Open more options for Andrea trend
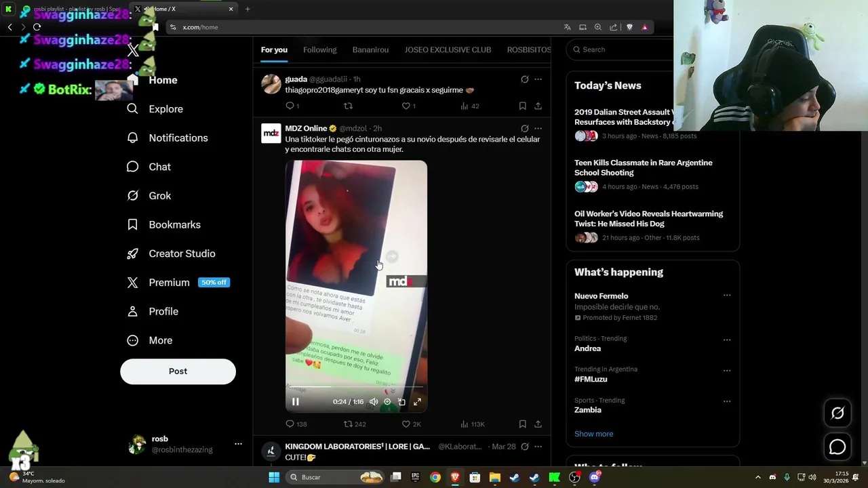Image resolution: width=868 pixels, height=488 pixels. (x=727, y=340)
